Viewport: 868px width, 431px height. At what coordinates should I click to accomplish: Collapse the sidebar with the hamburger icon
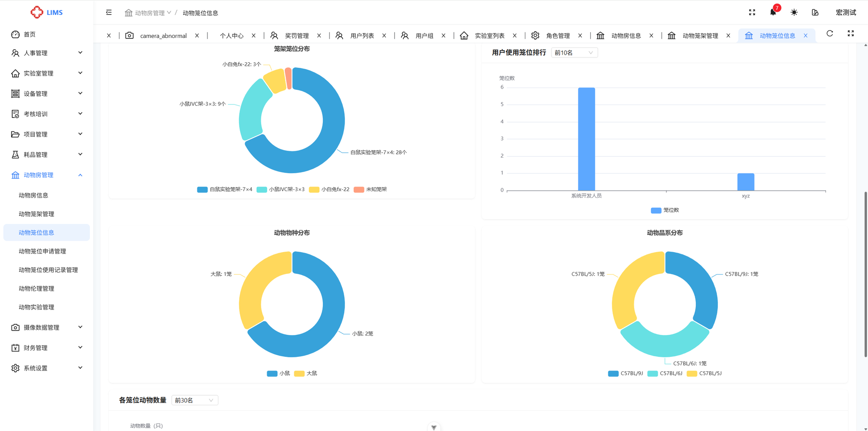(x=109, y=13)
